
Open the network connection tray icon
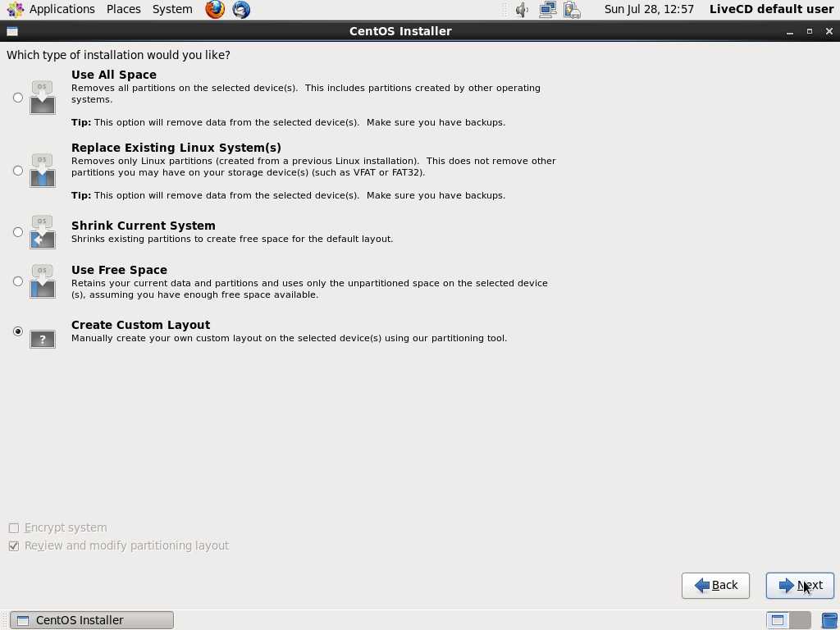pyautogui.click(x=547, y=9)
